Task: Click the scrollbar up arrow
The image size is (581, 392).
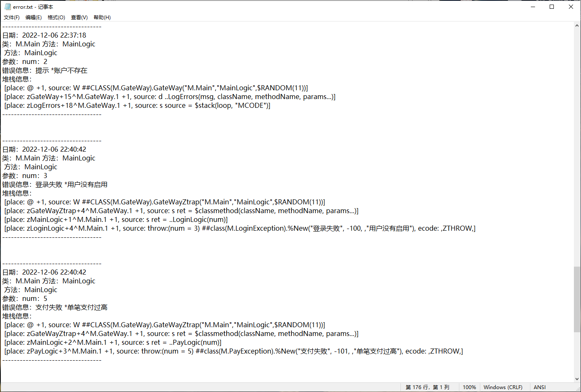Action: coord(577,25)
